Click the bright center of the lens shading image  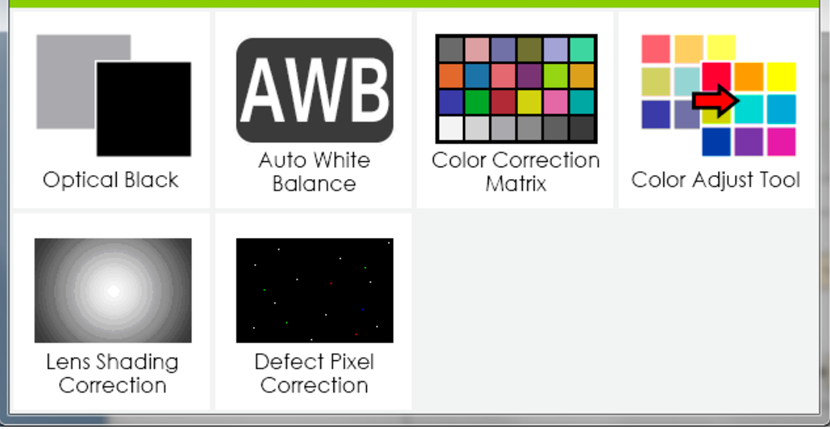point(113,291)
